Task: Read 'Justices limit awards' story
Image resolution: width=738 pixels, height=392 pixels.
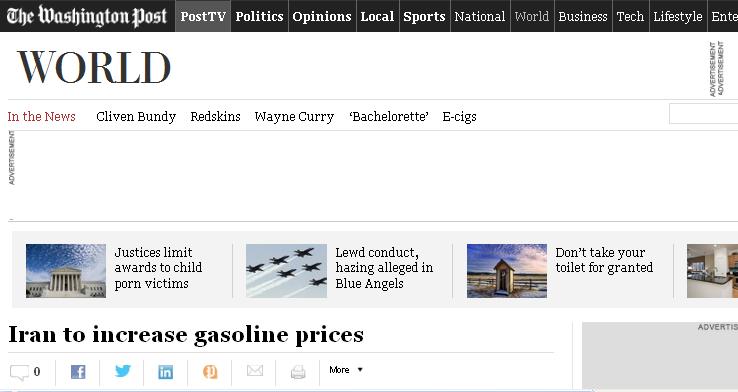Action: (x=158, y=268)
